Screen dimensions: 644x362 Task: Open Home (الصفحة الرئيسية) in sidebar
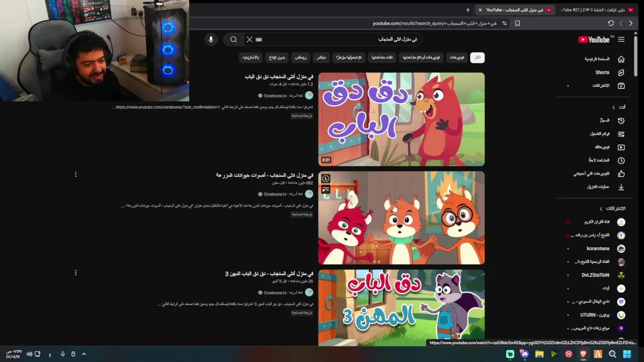pyautogui.click(x=604, y=59)
